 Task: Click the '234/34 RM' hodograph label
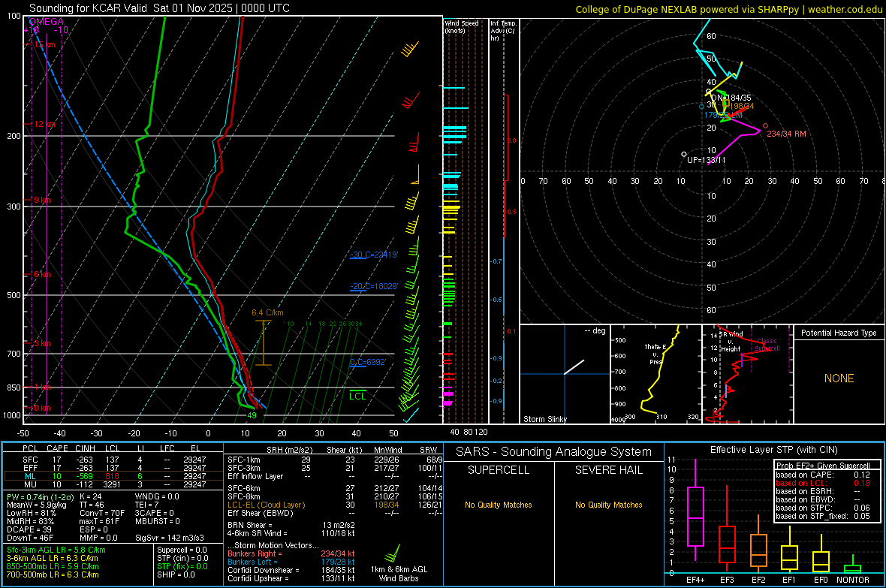(x=787, y=134)
